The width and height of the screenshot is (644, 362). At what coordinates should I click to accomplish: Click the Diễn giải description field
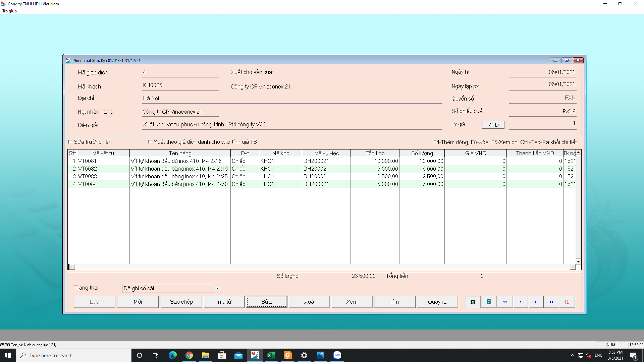click(x=292, y=125)
